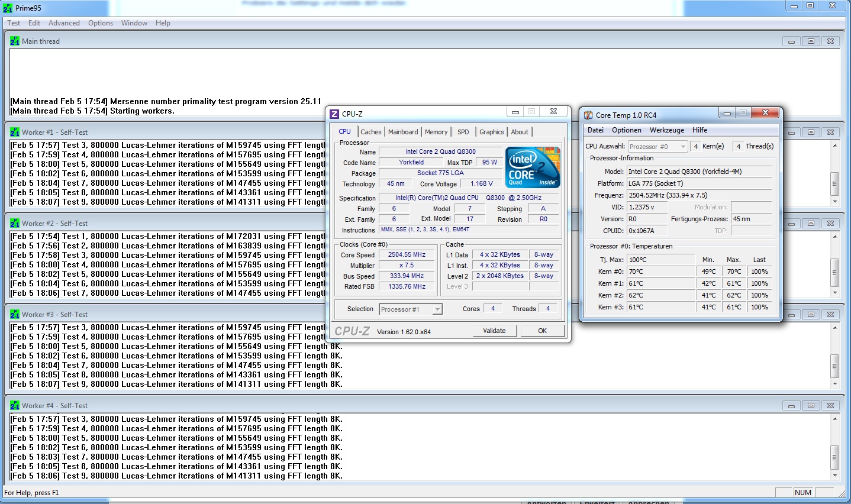Minimize the Core Temp window
This screenshot has width=851, height=504.
point(727,113)
